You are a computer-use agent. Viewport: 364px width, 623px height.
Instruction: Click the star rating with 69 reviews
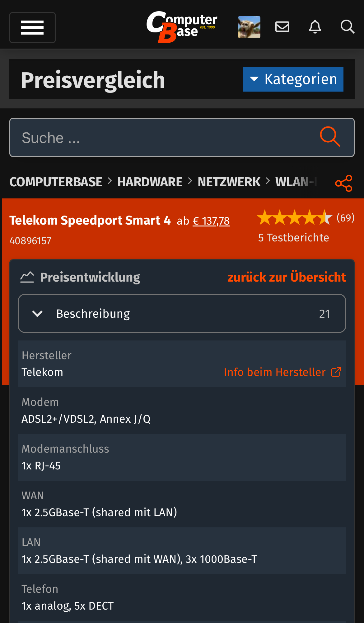[x=294, y=217]
